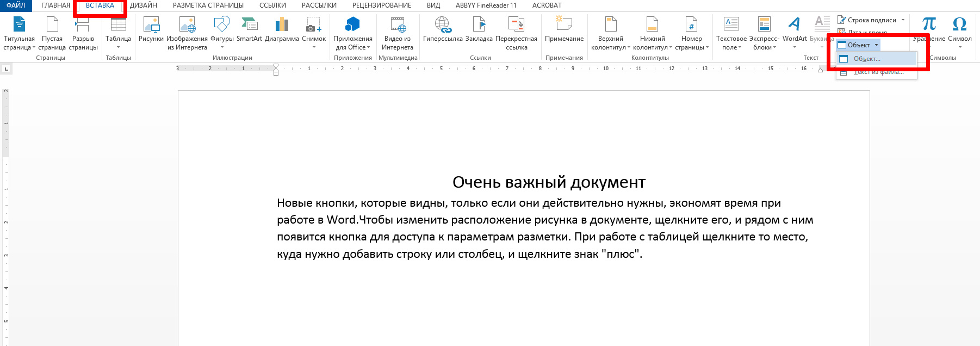This screenshot has height=346, width=980.
Task: Click the tab selector at ruler corner
Action: [x=6, y=69]
